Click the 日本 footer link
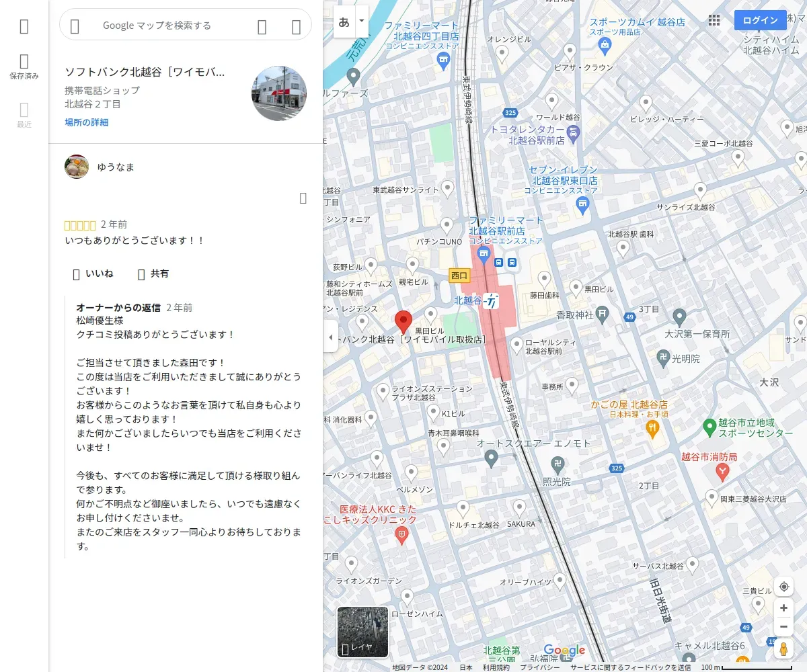Image resolution: width=807 pixels, height=672 pixels. (466, 667)
